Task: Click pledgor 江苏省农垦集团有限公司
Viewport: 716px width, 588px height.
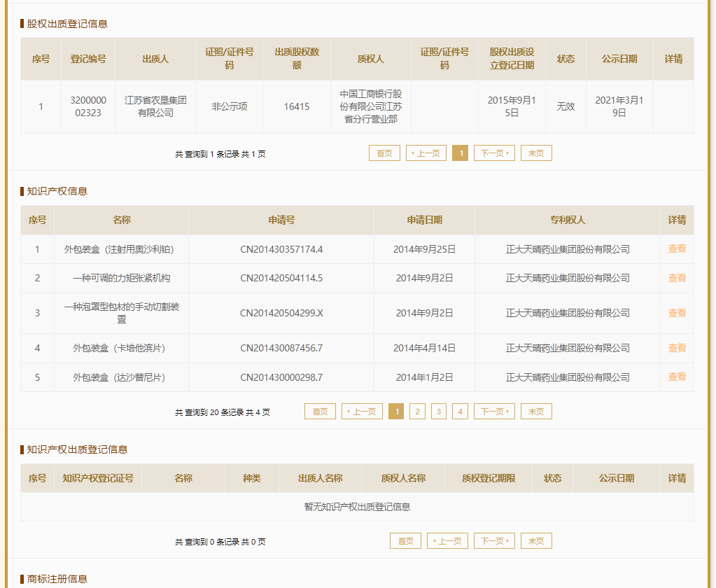Action: (x=155, y=106)
